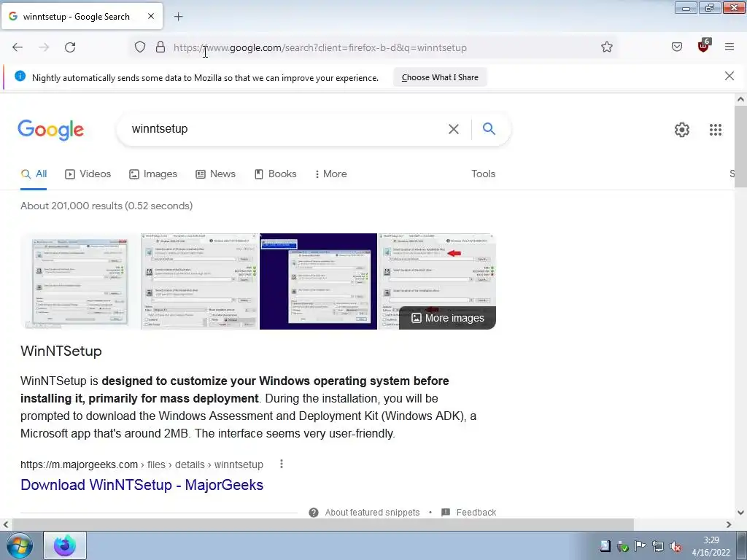
Task: Open Google settings gear icon
Action: 682,130
